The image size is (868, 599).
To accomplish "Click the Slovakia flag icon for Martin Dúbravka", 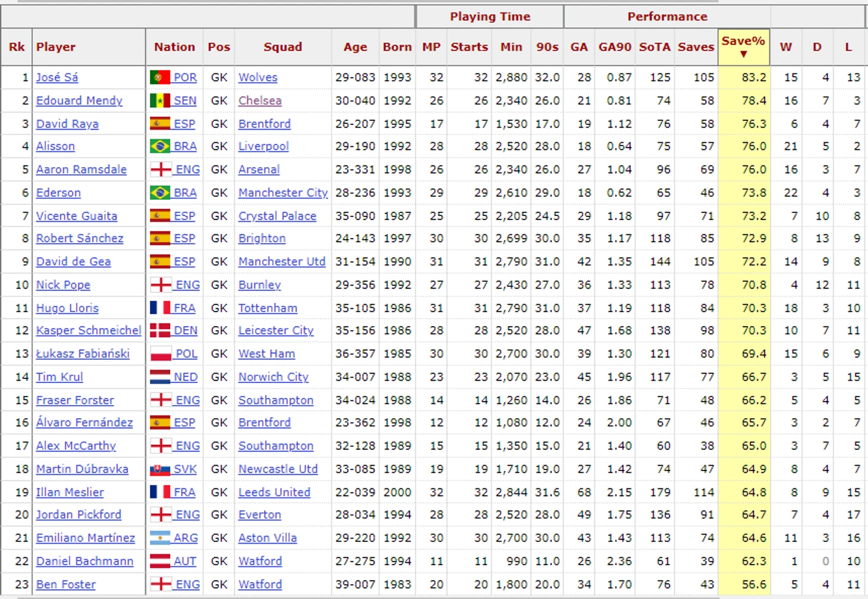I will pos(160,469).
